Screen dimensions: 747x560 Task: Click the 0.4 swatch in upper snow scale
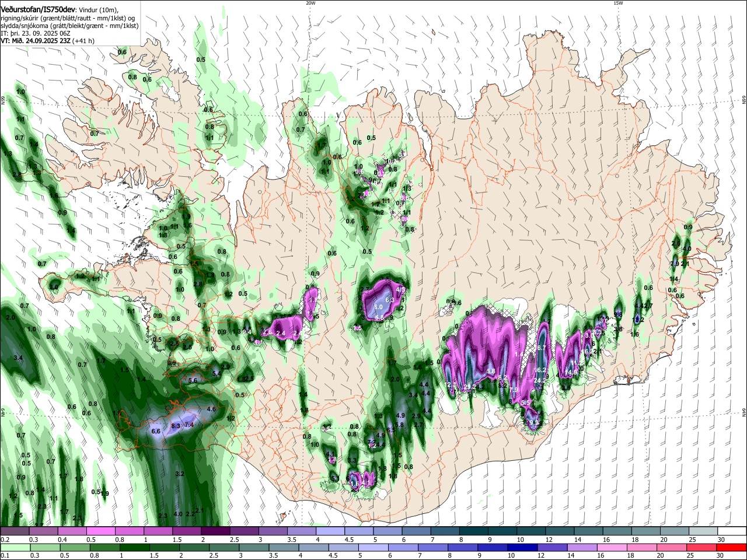[72, 531]
